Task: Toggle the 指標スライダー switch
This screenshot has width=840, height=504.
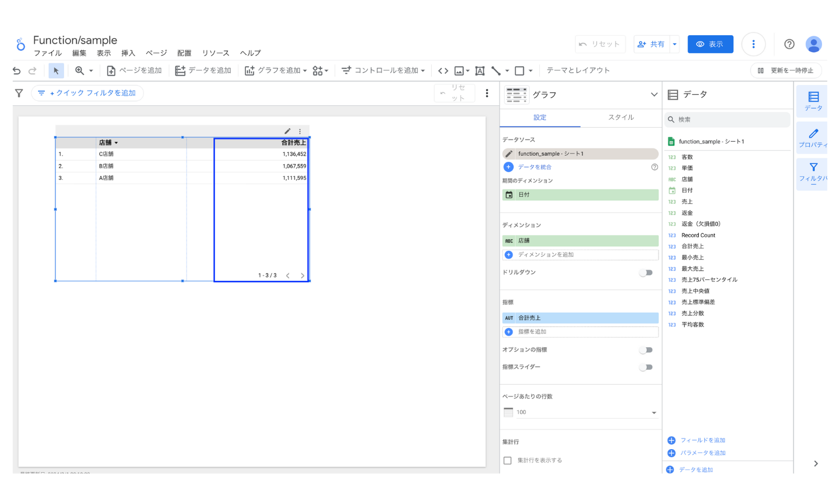Action: click(x=646, y=367)
